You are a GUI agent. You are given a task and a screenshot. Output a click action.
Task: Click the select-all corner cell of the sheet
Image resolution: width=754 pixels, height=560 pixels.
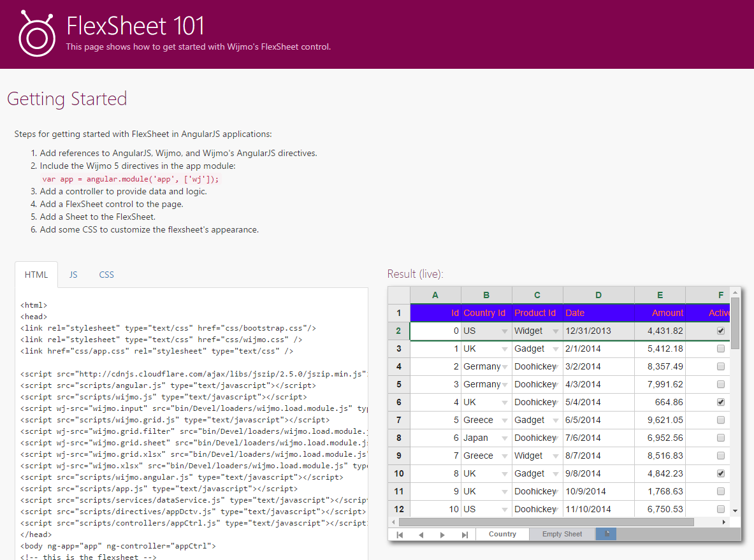398,295
